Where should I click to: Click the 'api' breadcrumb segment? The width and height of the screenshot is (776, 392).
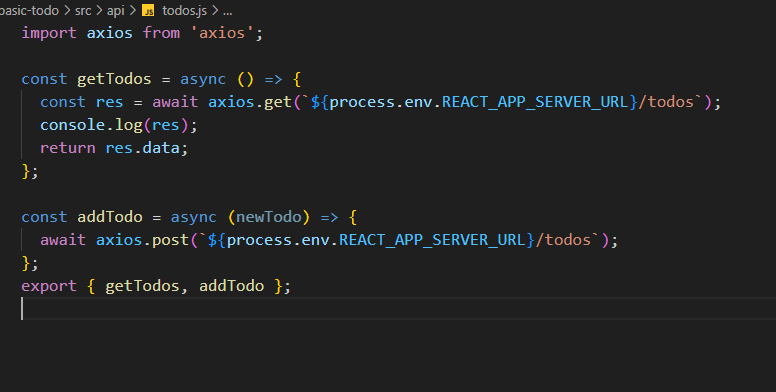click(116, 10)
